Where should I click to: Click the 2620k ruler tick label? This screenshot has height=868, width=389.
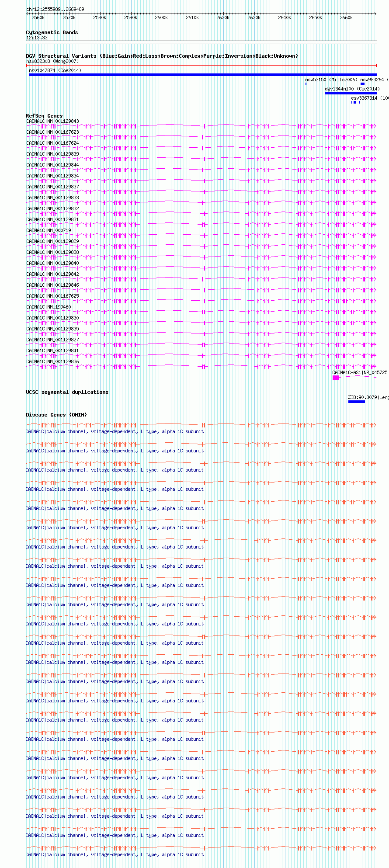click(223, 18)
